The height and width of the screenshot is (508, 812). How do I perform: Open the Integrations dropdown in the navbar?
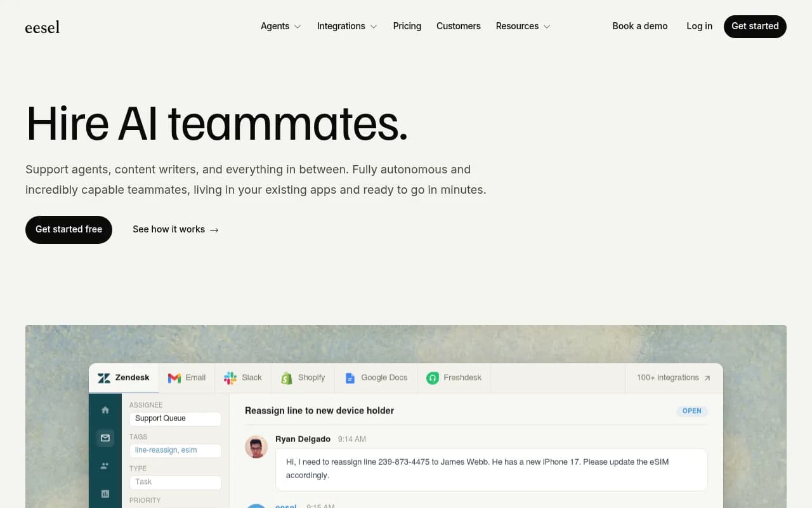[346, 26]
